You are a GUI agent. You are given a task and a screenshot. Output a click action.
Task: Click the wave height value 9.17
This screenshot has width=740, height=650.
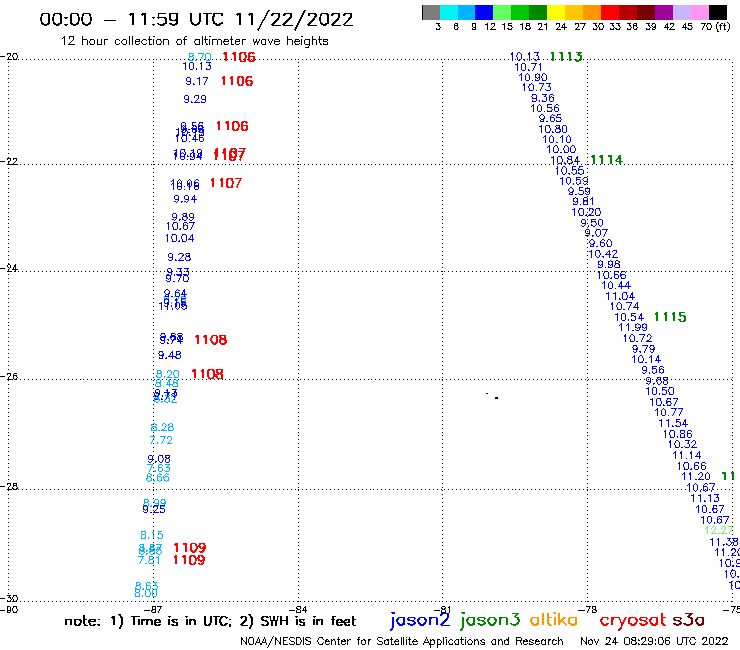(x=197, y=81)
